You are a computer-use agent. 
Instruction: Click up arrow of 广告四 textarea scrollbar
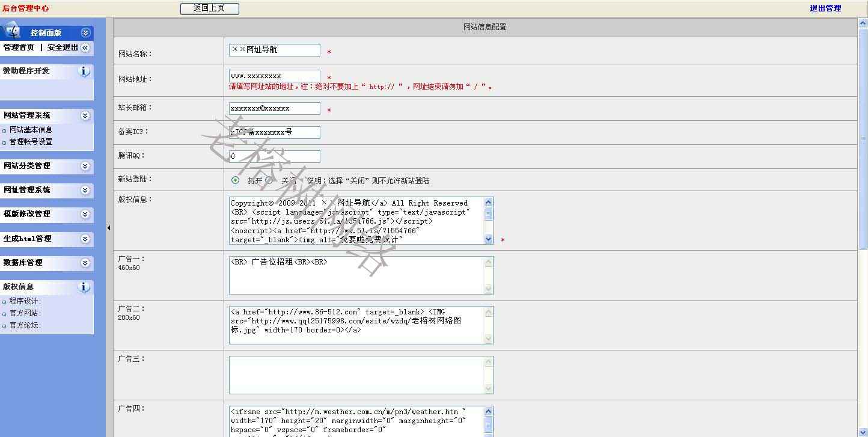click(488, 412)
